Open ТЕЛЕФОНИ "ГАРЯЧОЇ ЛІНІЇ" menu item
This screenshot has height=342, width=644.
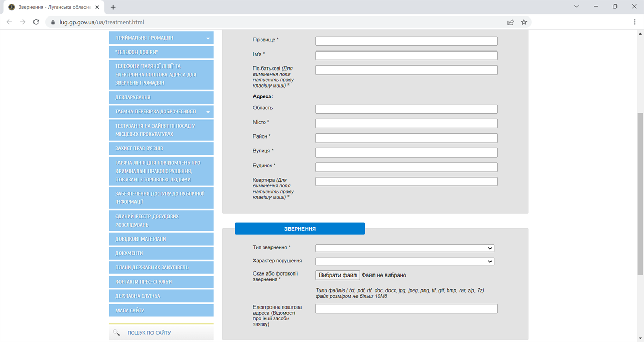tap(161, 75)
